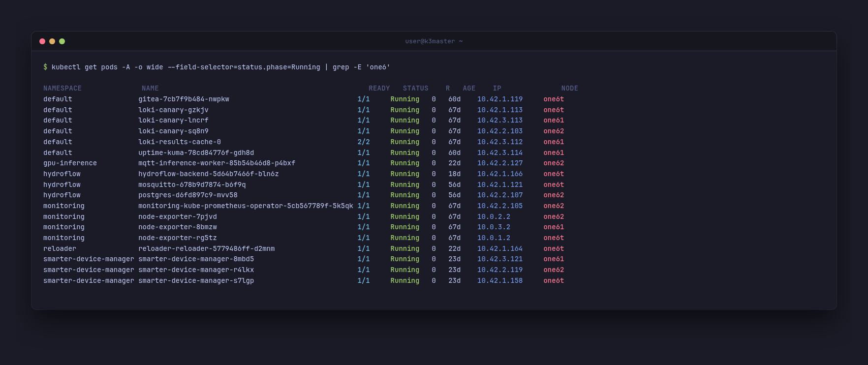Click the STATUS column header

(x=416, y=89)
